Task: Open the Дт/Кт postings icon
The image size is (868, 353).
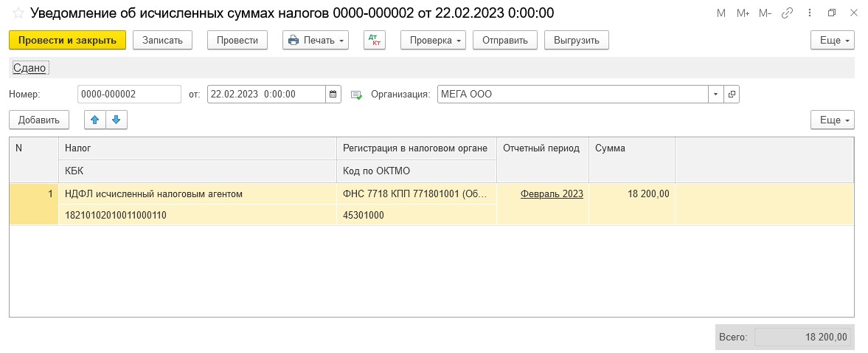Action: (375, 40)
